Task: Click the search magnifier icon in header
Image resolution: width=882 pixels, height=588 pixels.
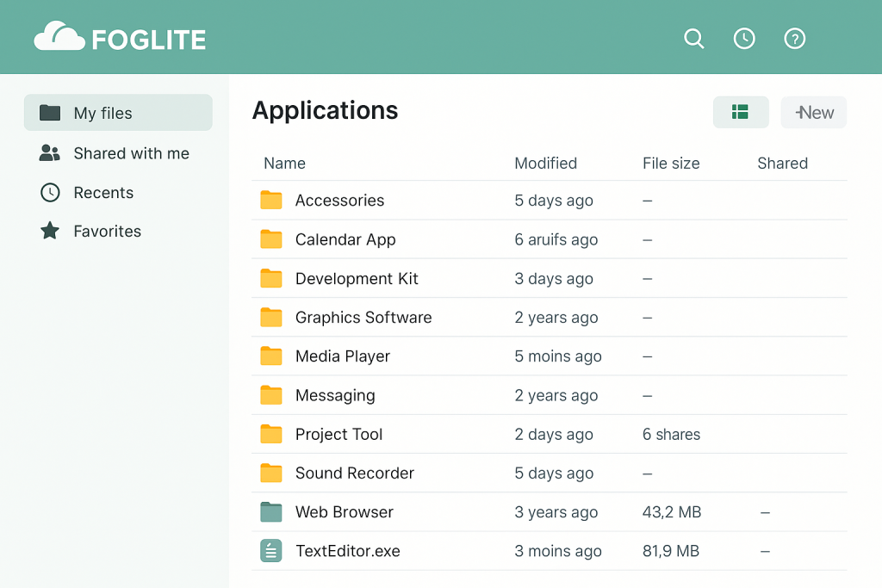Action: [x=693, y=39]
